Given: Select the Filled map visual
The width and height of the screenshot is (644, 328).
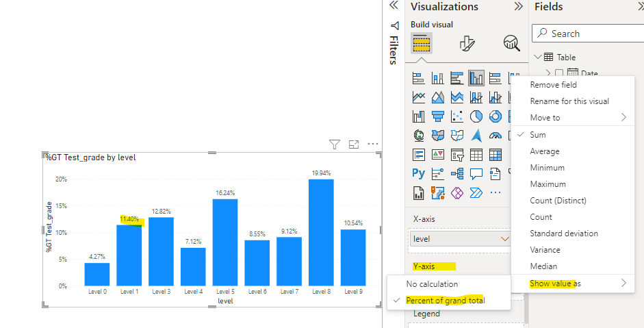Looking at the screenshot, I should point(438,135).
